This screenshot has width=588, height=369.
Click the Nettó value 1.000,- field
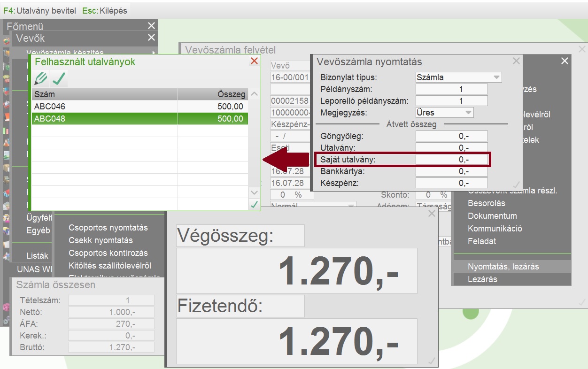click(x=111, y=312)
